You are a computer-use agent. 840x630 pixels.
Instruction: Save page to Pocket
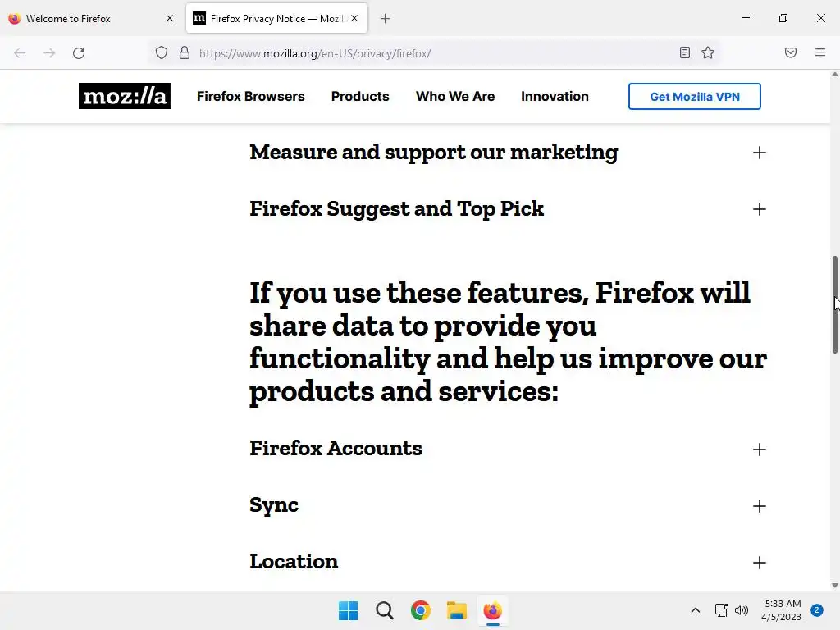791,52
